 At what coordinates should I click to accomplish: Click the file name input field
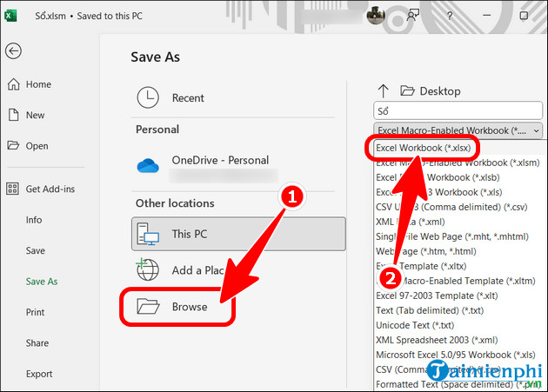[458, 111]
